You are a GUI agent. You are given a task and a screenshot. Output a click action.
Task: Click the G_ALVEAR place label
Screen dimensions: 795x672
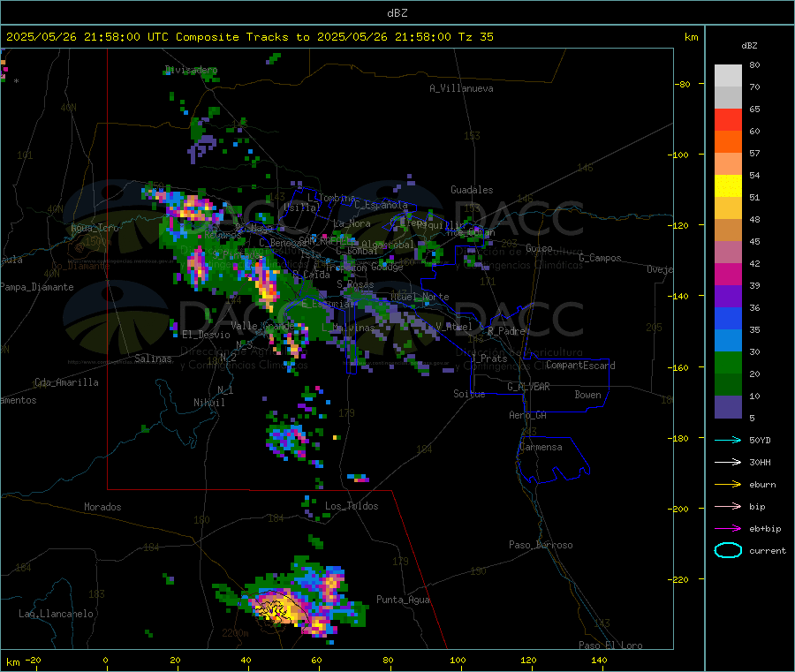(529, 387)
